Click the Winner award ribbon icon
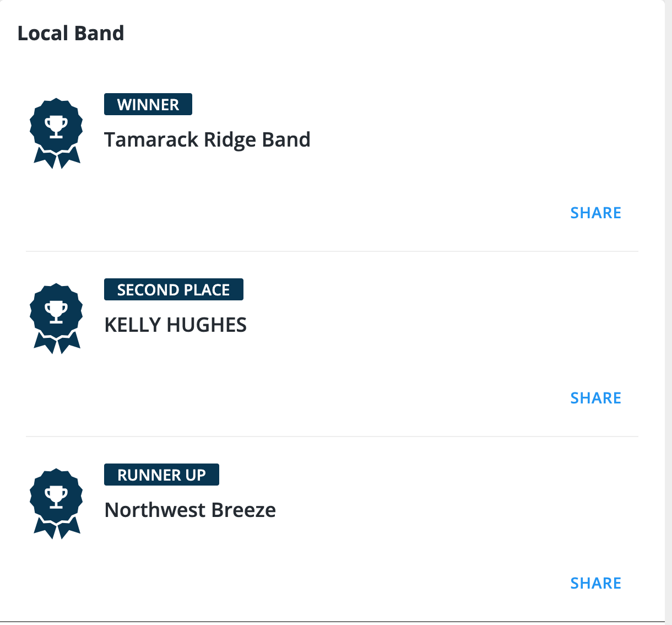Screen dimensions: 672x625 (56, 133)
